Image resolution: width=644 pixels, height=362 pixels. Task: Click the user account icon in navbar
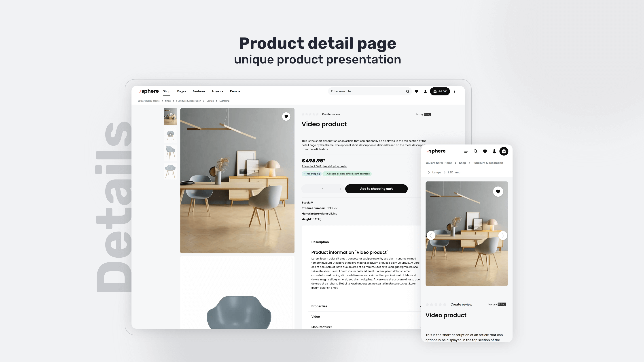[x=425, y=91]
